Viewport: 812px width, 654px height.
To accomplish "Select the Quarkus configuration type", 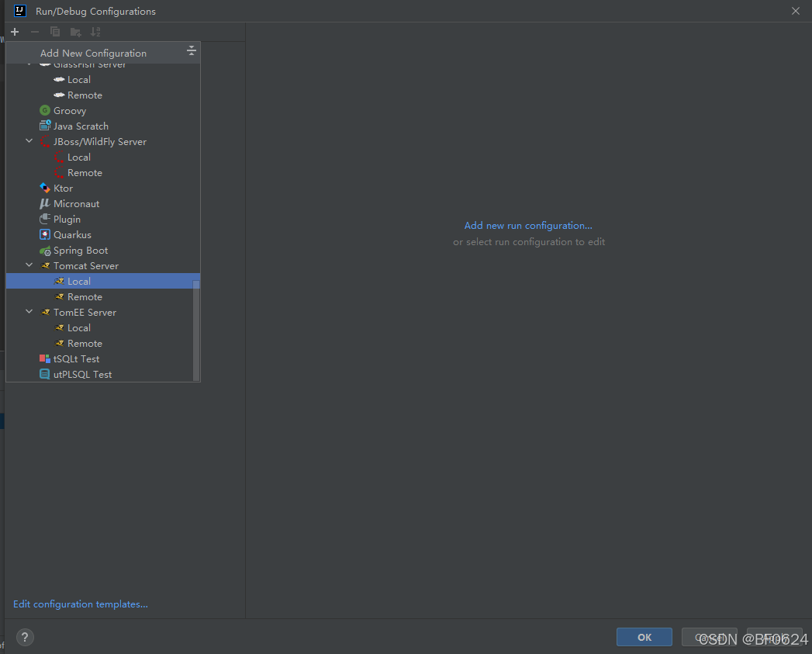I will pyautogui.click(x=102, y=235).
